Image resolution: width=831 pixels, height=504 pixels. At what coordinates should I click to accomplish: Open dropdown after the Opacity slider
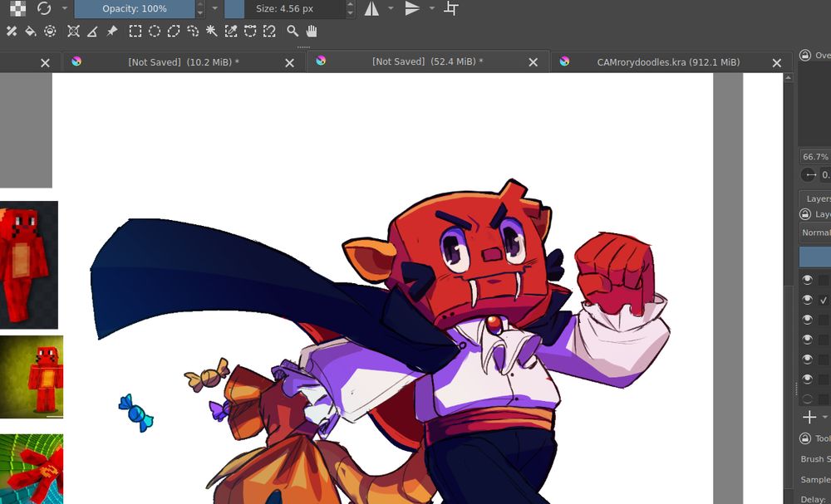point(214,8)
